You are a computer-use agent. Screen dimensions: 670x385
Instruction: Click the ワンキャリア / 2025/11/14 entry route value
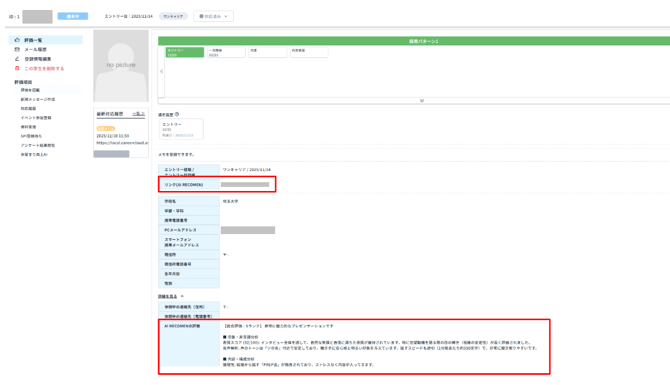pyautogui.click(x=247, y=170)
